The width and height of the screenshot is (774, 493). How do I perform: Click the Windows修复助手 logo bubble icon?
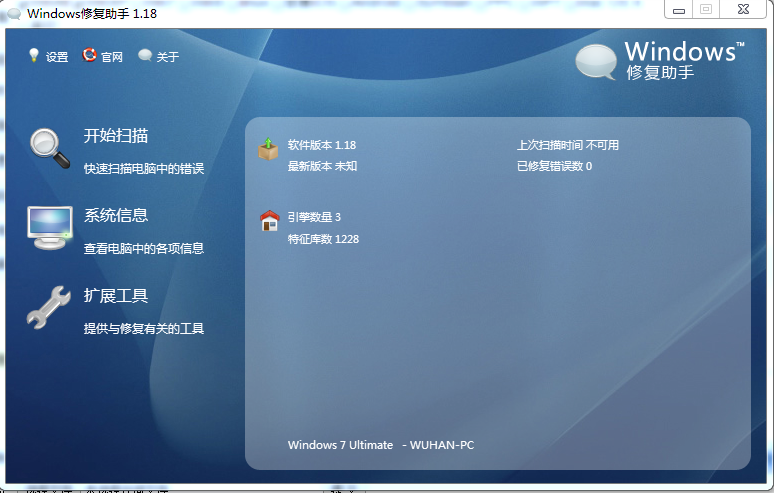(x=596, y=62)
